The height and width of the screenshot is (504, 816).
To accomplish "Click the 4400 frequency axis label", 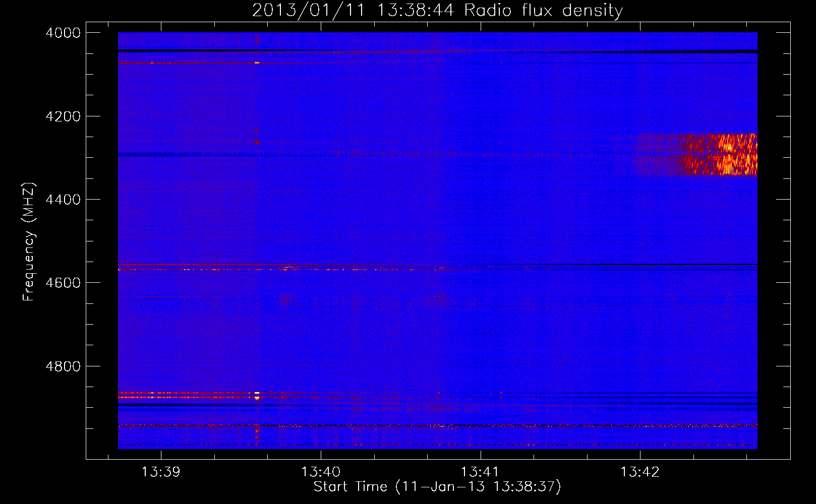I will (63, 200).
